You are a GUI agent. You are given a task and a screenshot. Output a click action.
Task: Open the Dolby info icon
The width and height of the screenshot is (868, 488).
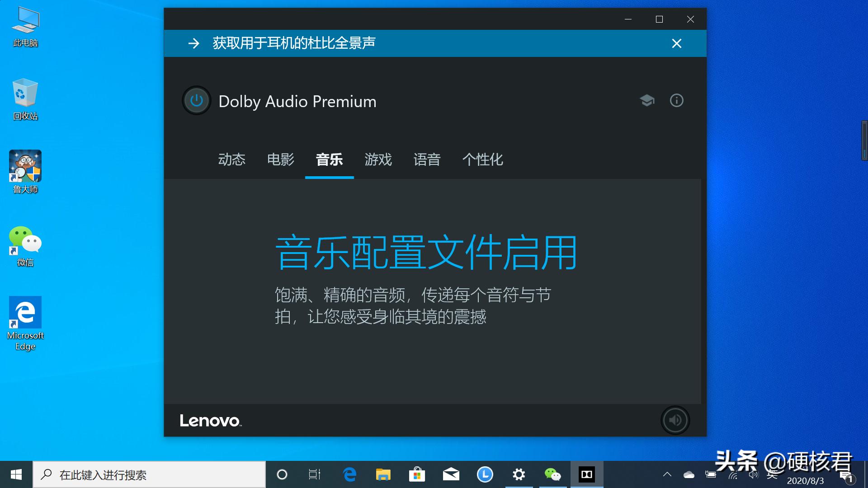pos(676,100)
